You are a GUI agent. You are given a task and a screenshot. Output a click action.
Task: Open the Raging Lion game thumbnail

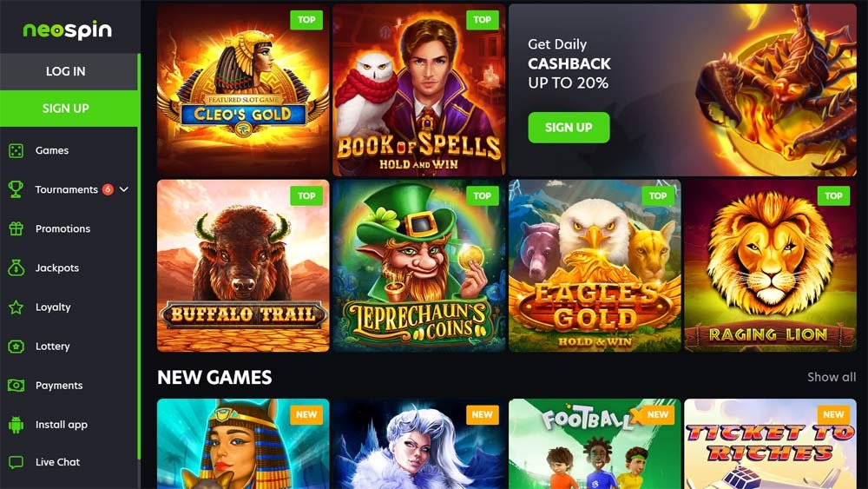pos(770,266)
